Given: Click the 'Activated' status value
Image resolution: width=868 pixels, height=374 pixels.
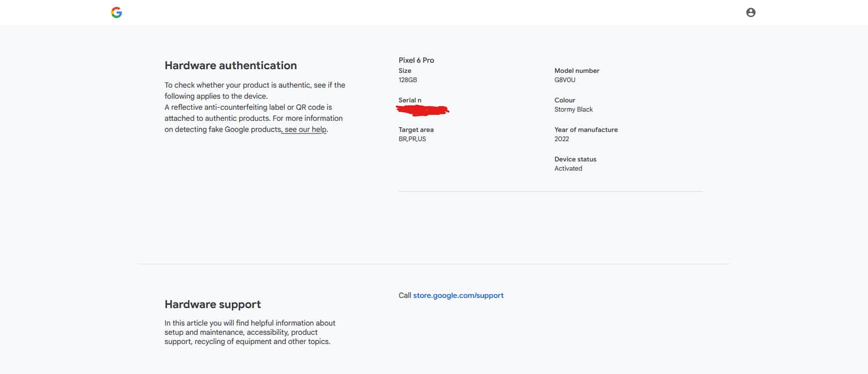Looking at the screenshot, I should tap(568, 168).
